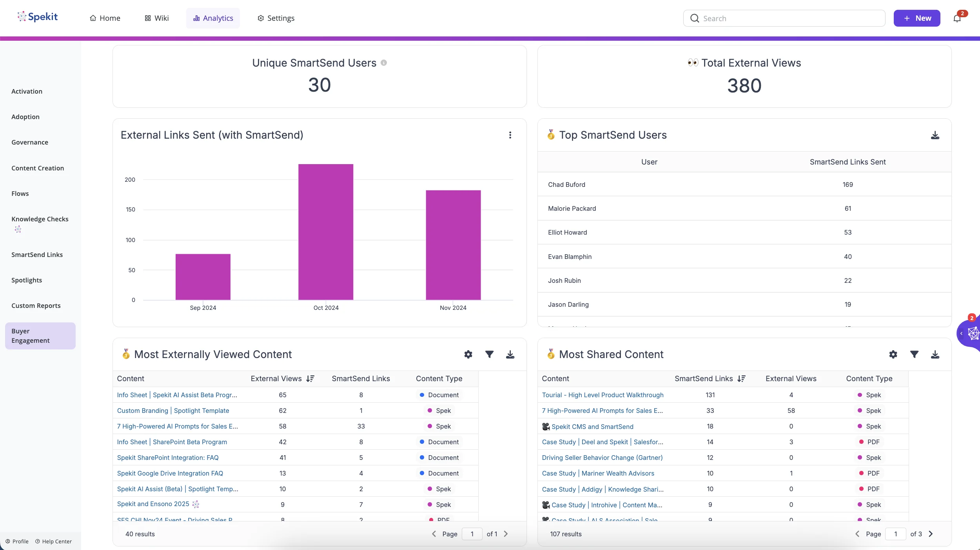Go to previous page of Most Externally Viewed Content

tap(434, 534)
